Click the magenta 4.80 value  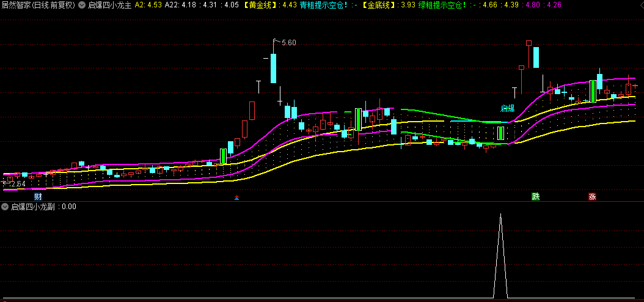[x=533, y=6]
